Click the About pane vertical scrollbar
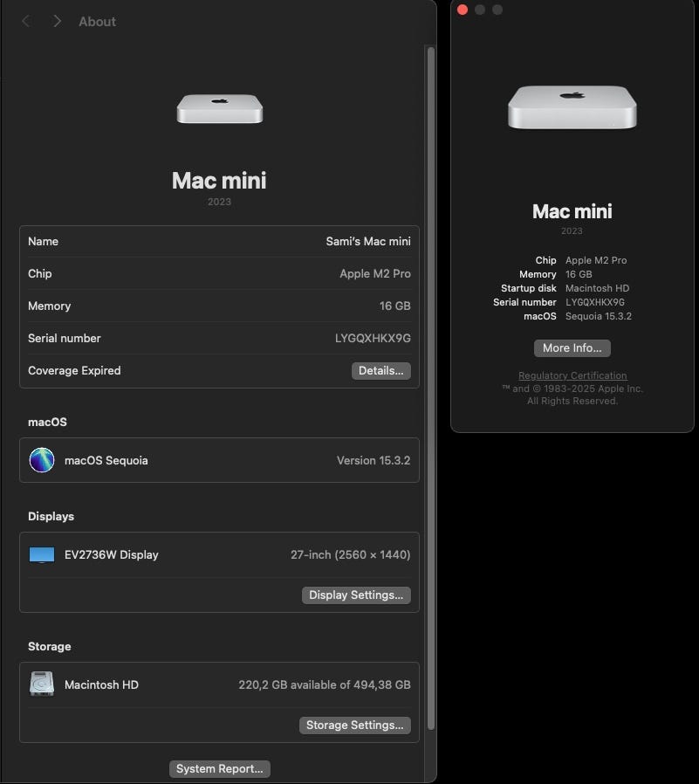 tap(431, 388)
